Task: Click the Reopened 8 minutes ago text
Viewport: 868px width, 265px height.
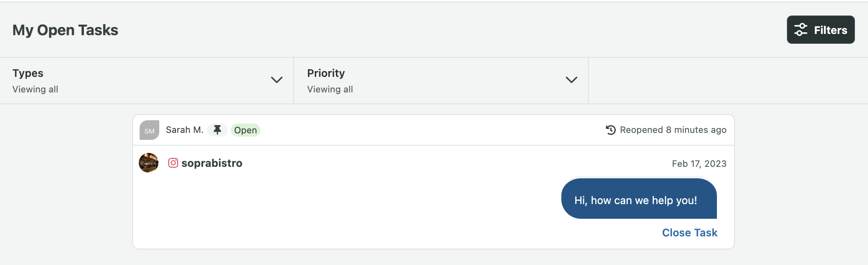Action: pos(673,130)
